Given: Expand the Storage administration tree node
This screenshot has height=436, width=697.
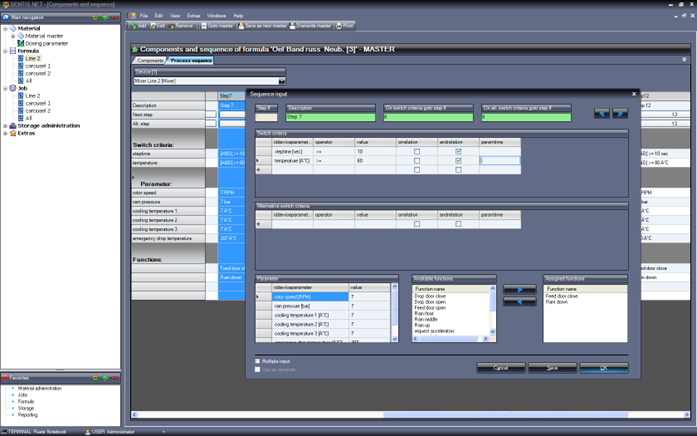Looking at the screenshot, I should tap(5, 126).
